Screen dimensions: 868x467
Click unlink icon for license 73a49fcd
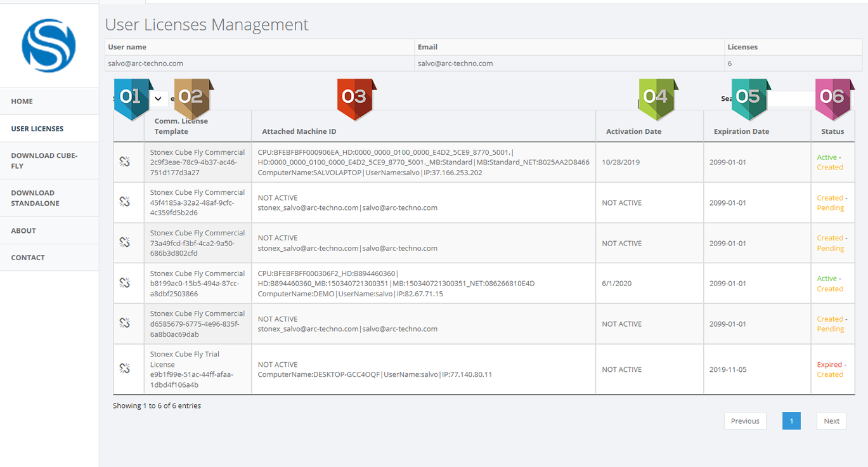pyautogui.click(x=125, y=242)
